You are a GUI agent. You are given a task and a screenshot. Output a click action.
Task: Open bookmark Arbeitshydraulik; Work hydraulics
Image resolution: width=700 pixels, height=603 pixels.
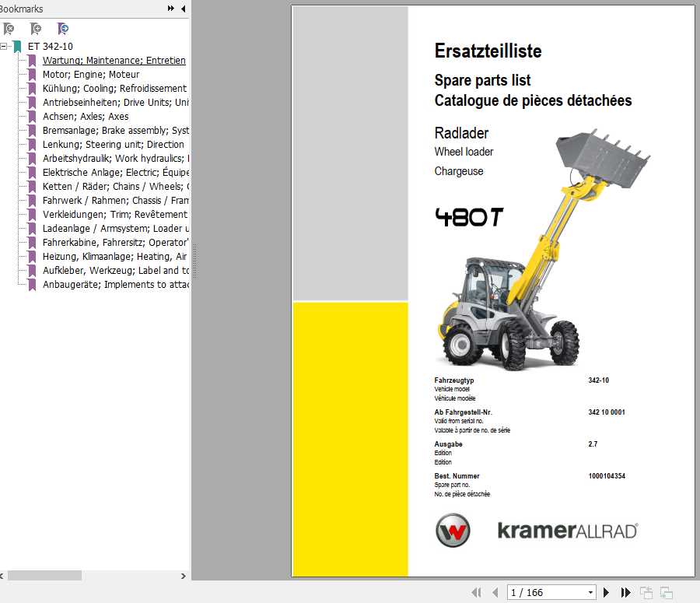click(x=115, y=158)
